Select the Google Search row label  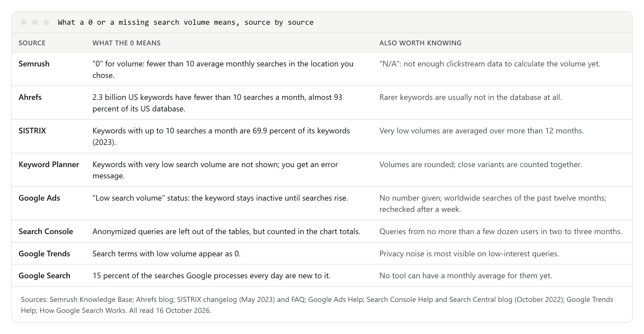[44, 276]
